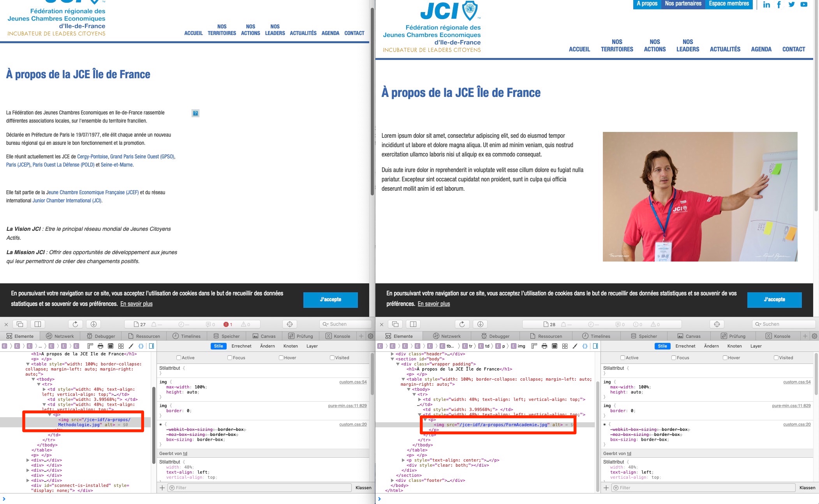Click J'accepte cookie button on left page

click(x=331, y=300)
